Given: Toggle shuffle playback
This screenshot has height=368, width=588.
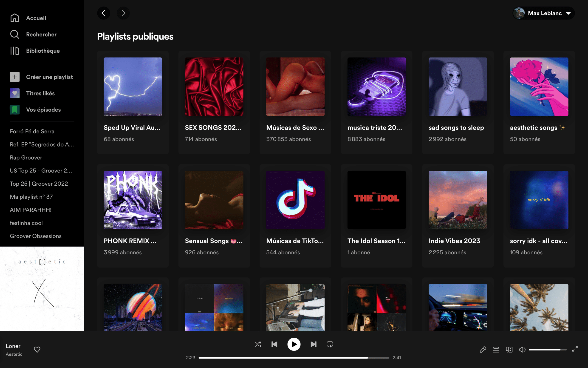Looking at the screenshot, I should pos(258,344).
